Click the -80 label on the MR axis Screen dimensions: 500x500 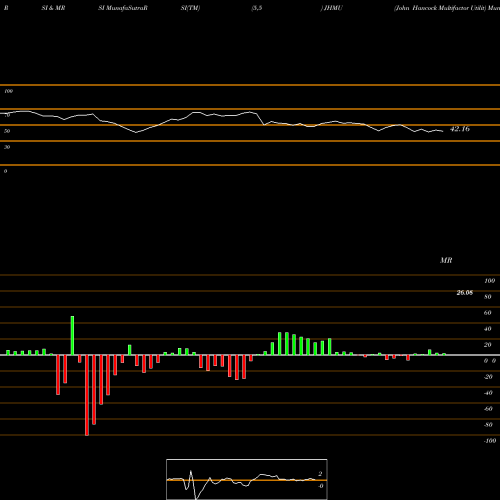click(x=488, y=425)
